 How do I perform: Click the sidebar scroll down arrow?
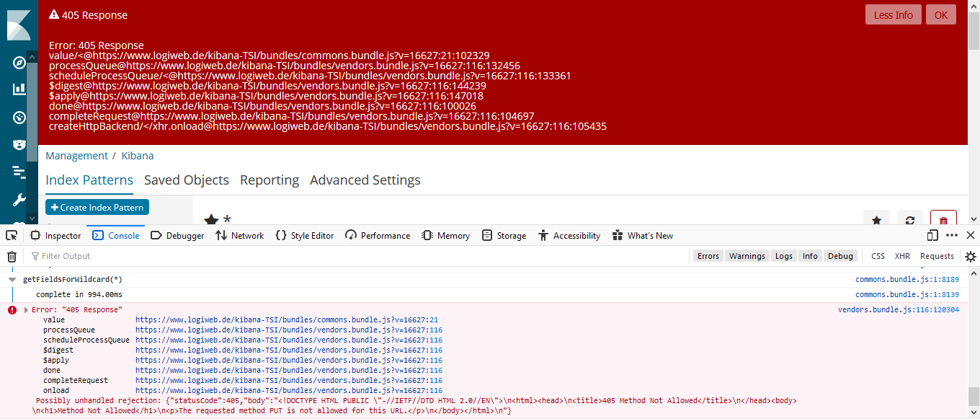[32, 218]
